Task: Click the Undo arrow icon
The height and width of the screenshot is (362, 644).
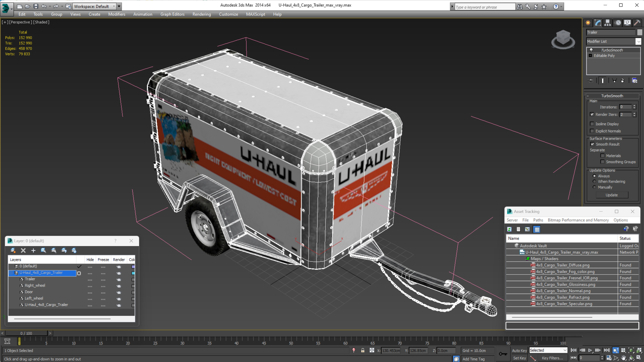Action: (x=44, y=6)
